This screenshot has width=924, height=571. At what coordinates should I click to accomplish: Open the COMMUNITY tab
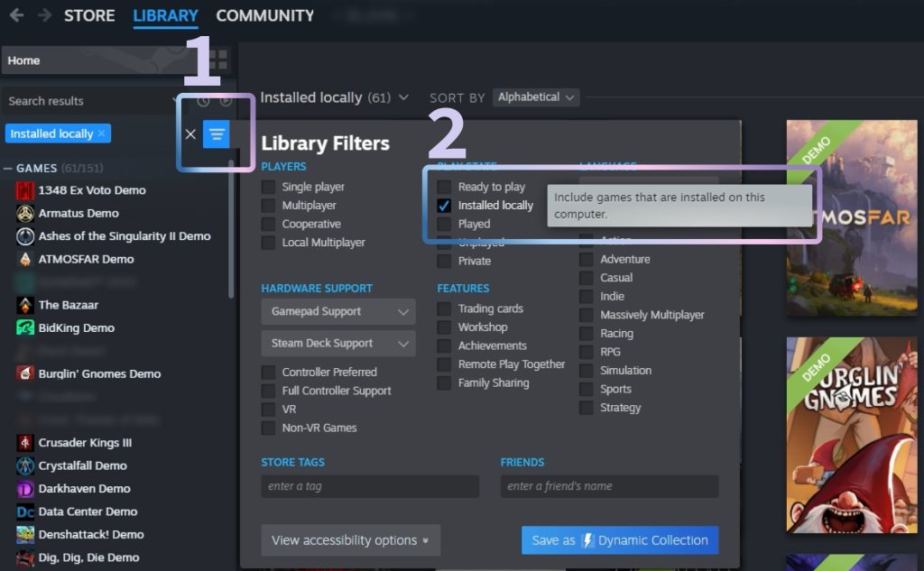265,15
